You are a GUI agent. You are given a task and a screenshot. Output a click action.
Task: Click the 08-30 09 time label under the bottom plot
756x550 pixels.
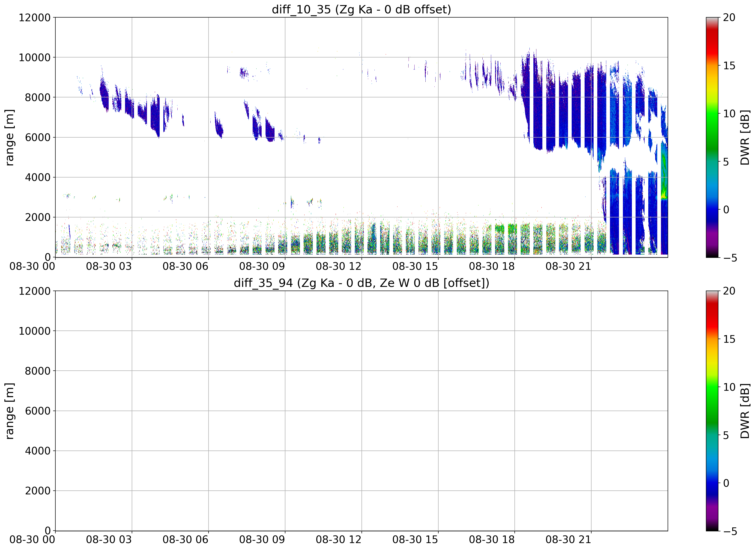(262, 540)
